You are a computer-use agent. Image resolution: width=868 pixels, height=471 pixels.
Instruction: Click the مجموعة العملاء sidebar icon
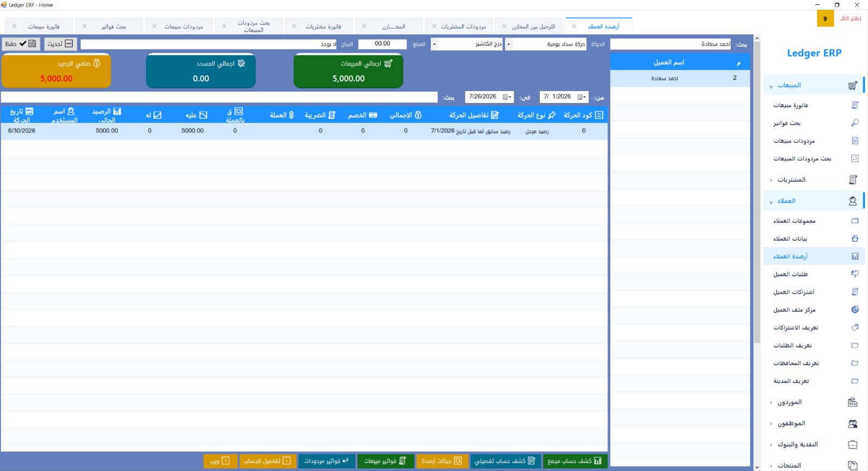point(855,221)
